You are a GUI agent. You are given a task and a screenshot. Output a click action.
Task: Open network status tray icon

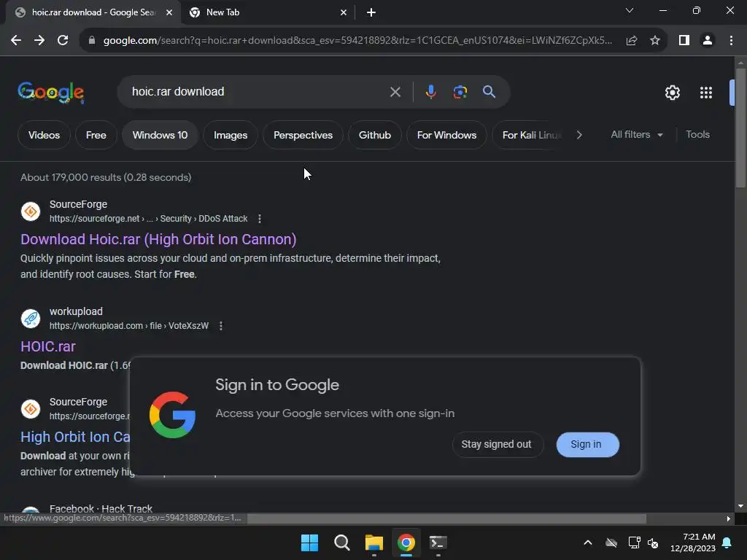click(634, 542)
